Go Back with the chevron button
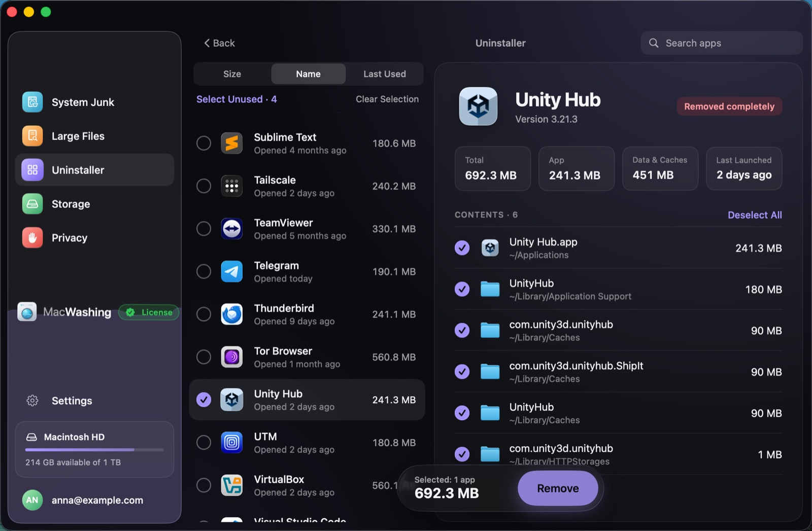 (x=219, y=43)
